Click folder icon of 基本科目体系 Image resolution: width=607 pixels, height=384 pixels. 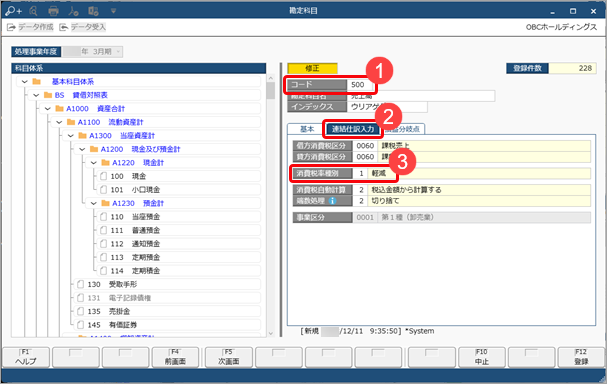coord(37,82)
